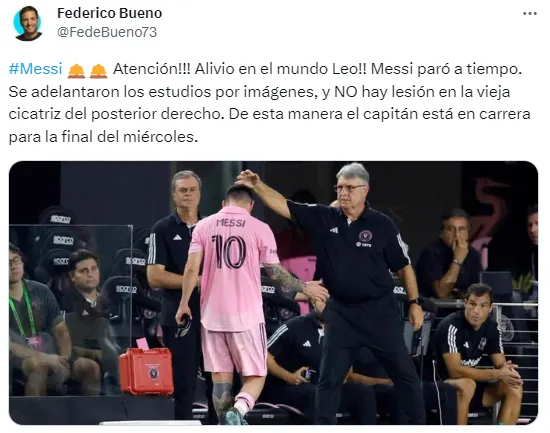
Task: Click the number 10 on the pink jersey
Action: [x=229, y=252]
